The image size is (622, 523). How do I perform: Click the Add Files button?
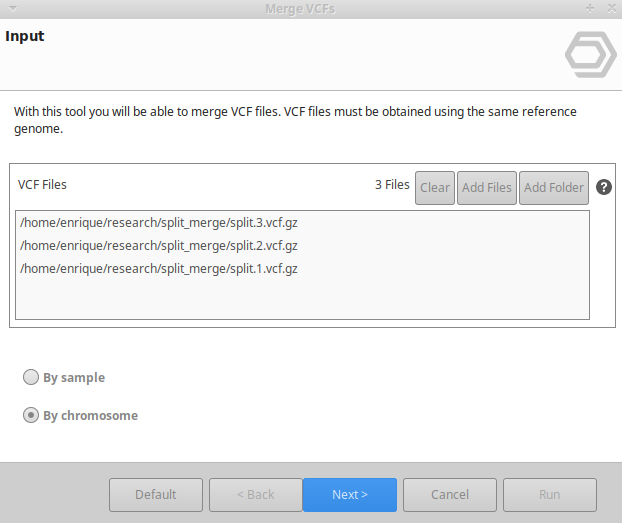487,187
